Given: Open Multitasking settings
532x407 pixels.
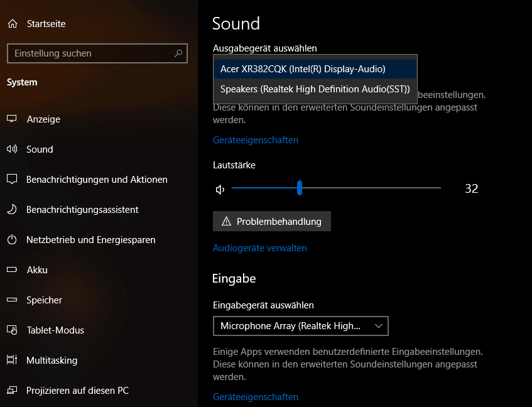Looking at the screenshot, I should pyautogui.click(x=13, y=360).
